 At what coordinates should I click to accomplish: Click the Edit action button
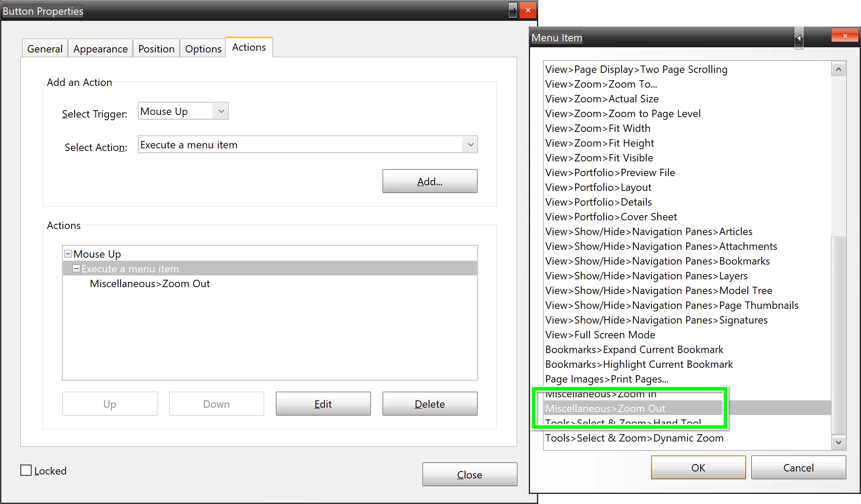coord(323,404)
